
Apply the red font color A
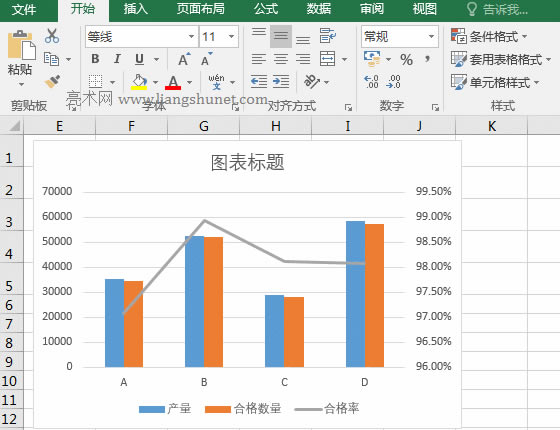(173, 82)
